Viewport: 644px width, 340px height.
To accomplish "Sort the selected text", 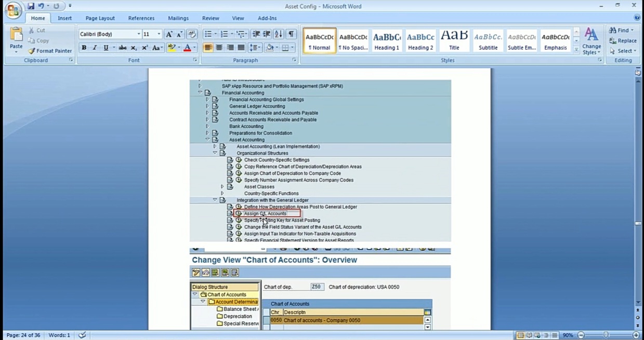I will click(279, 34).
